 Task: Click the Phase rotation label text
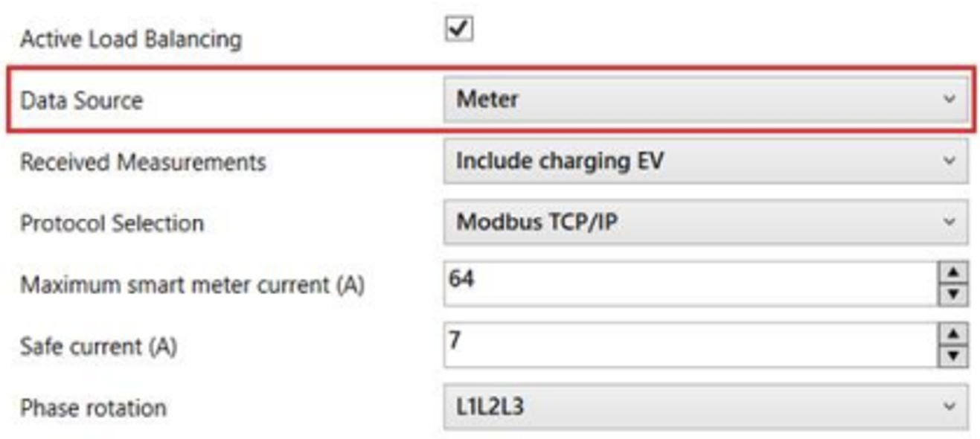93,408
